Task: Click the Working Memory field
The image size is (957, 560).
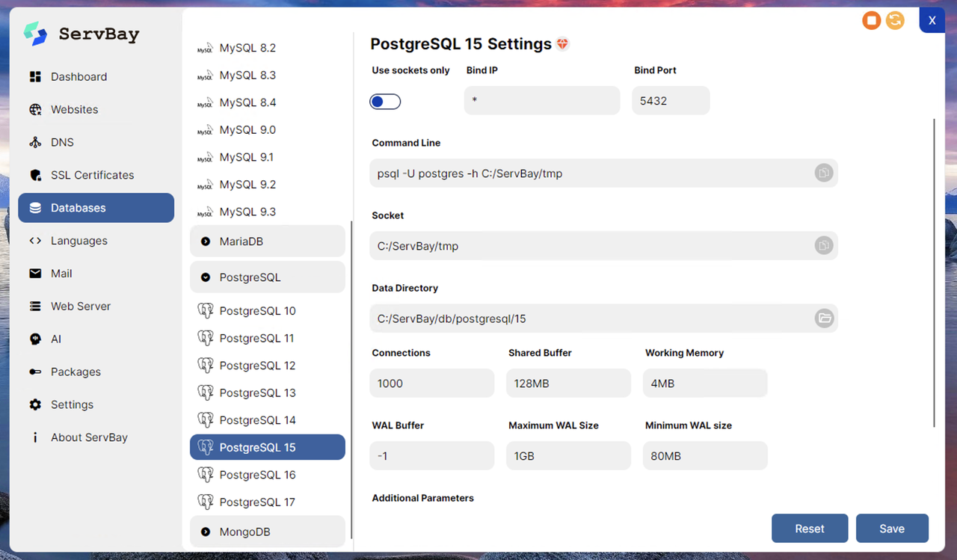Action: pyautogui.click(x=705, y=383)
